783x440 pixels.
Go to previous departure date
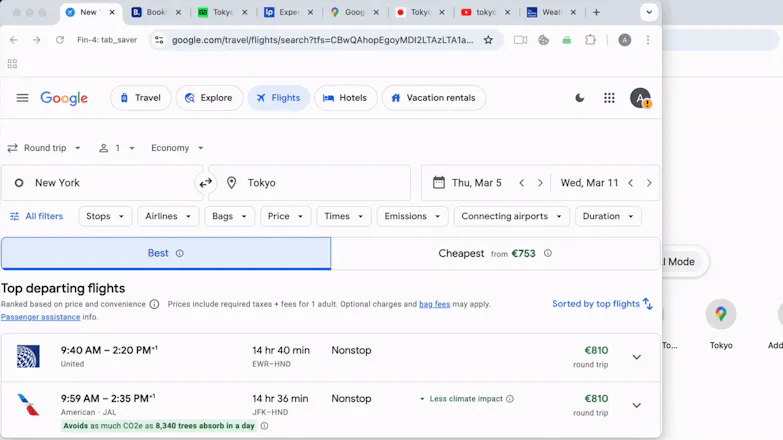click(x=521, y=183)
